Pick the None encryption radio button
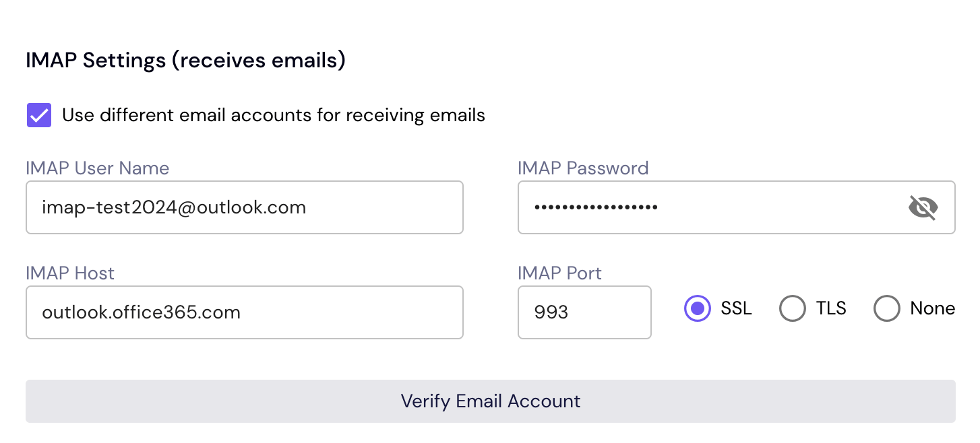 [x=886, y=309]
